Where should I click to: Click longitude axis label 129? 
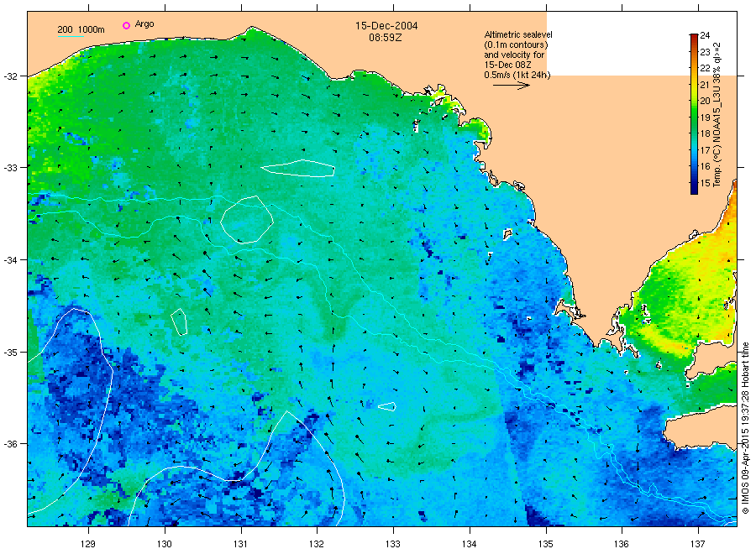click(87, 544)
